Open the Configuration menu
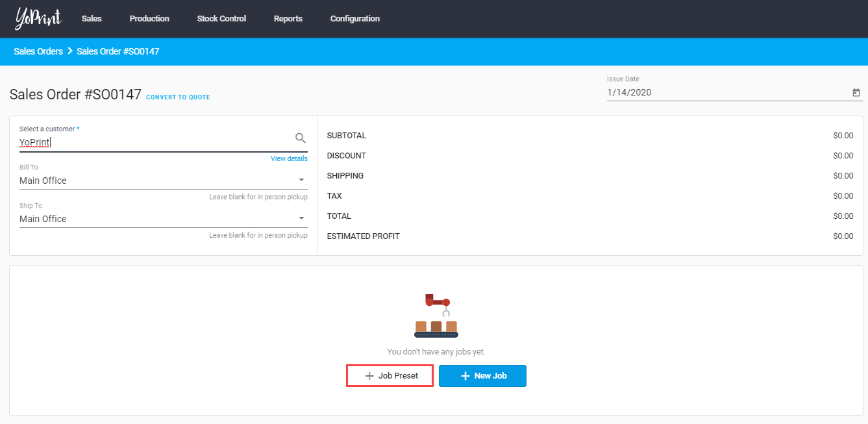Viewport: 868px width, 424px height. point(355,19)
